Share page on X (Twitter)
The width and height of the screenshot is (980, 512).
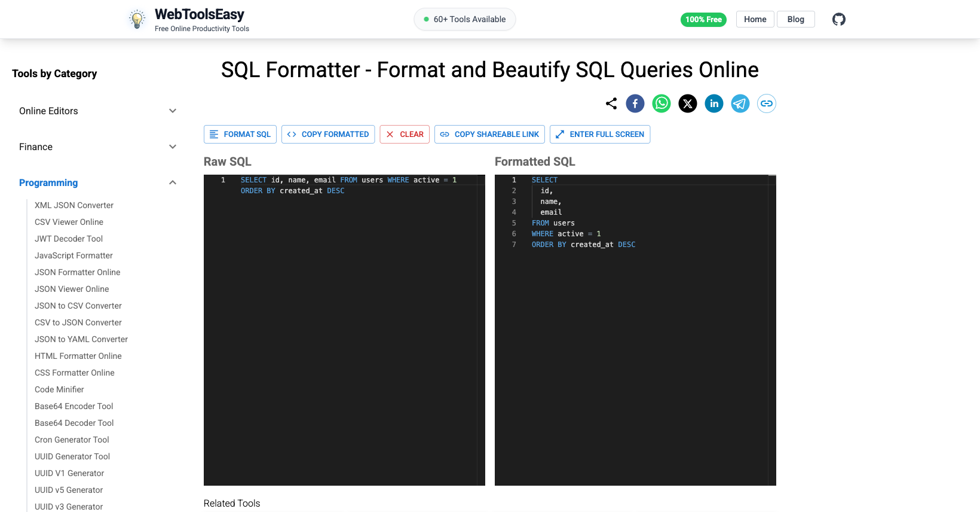tap(688, 103)
